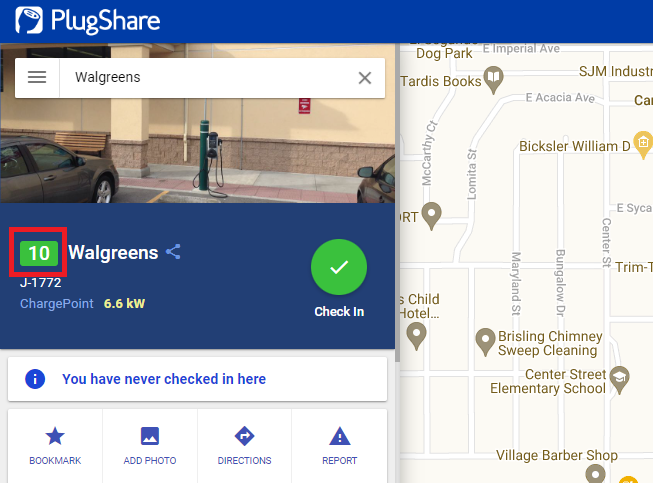This screenshot has width=653, height=483.
Task: Click the Tardis Books map marker
Action: 494,79
